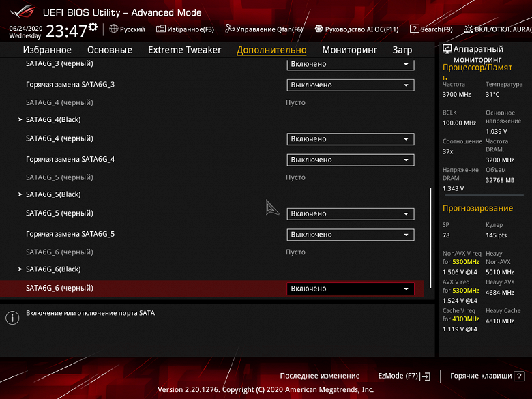Click the Version 2.20.1276 copyright line
This screenshot has width=532, height=399.
click(266, 390)
